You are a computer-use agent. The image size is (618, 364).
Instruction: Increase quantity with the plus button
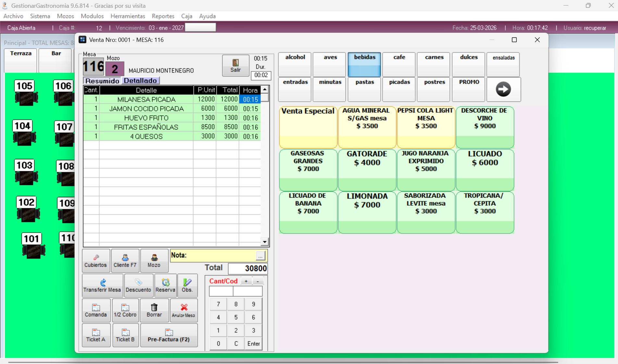(246, 281)
